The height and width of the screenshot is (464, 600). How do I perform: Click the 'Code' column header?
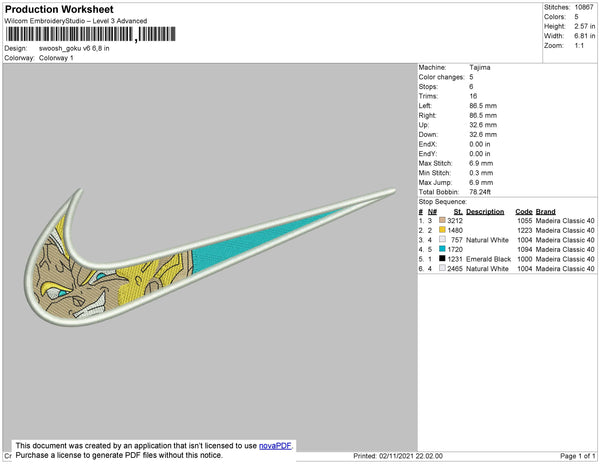click(x=523, y=212)
